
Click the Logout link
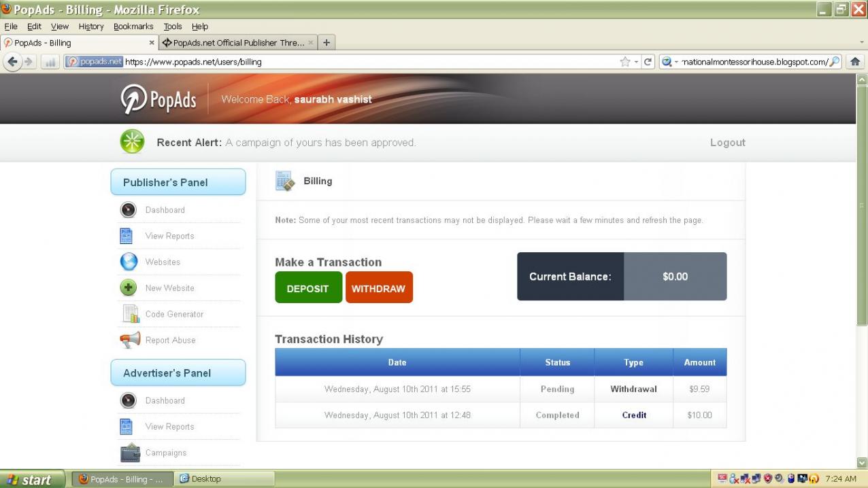pyautogui.click(x=728, y=143)
